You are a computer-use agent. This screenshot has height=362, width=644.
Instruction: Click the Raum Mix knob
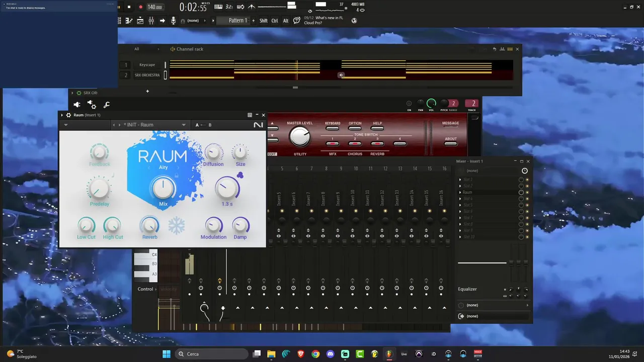163,188
